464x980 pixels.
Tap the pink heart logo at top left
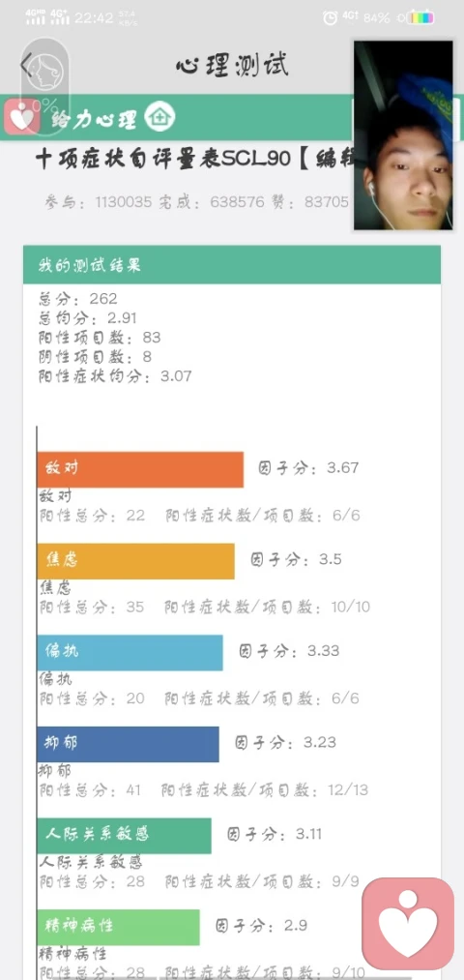coord(22,117)
